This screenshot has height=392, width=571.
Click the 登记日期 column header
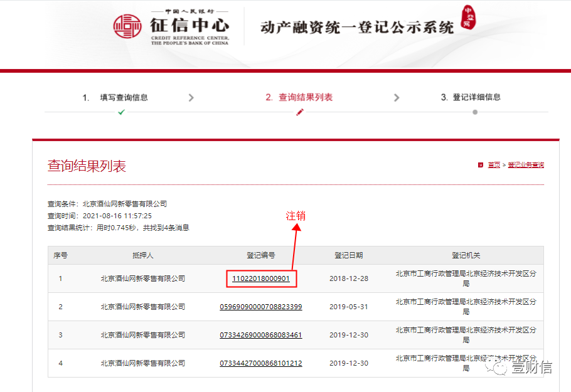coord(349,255)
